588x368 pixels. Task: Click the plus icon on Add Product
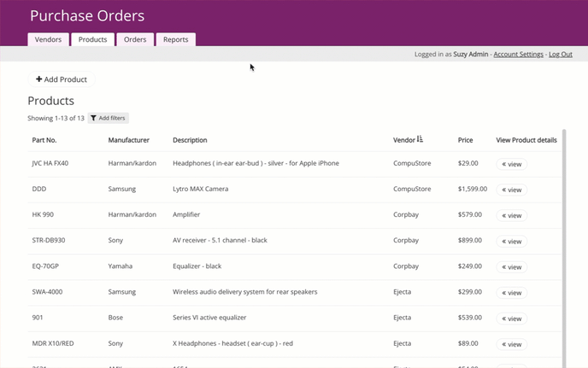click(38, 79)
